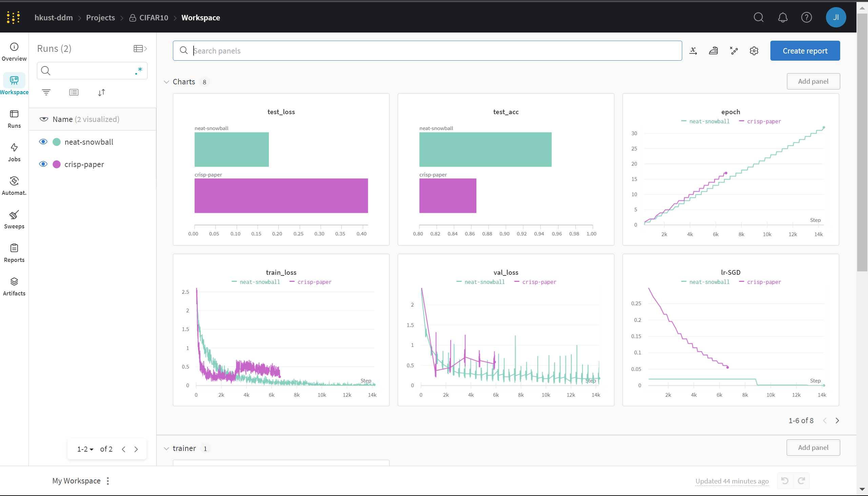Image resolution: width=868 pixels, height=496 pixels.
Task: Click the x-axis settings icon
Action: (693, 51)
